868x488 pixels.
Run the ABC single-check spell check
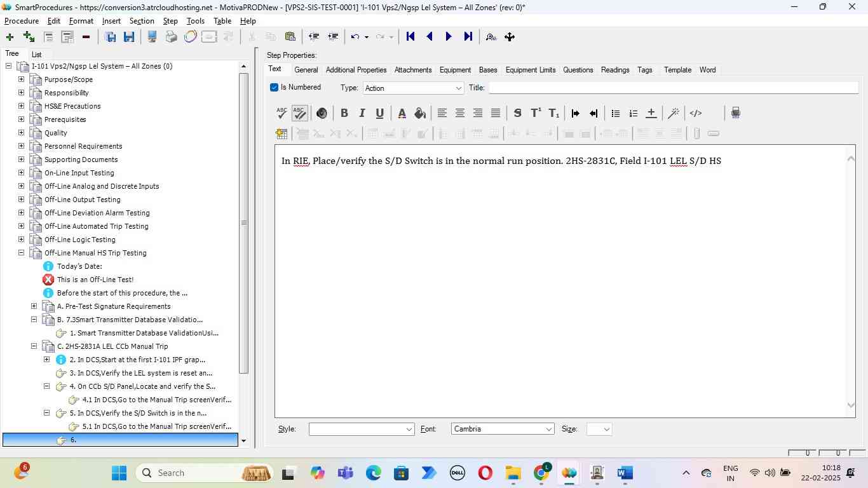coord(281,113)
